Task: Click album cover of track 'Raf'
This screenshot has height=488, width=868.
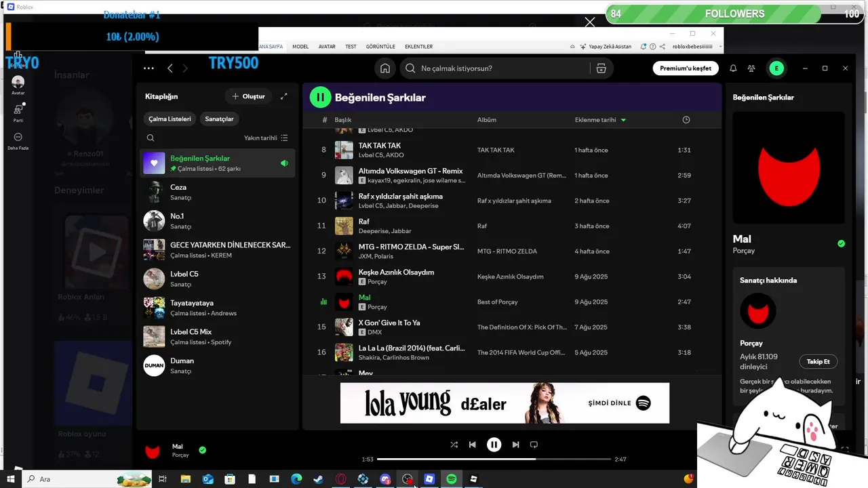Action: coord(344,226)
